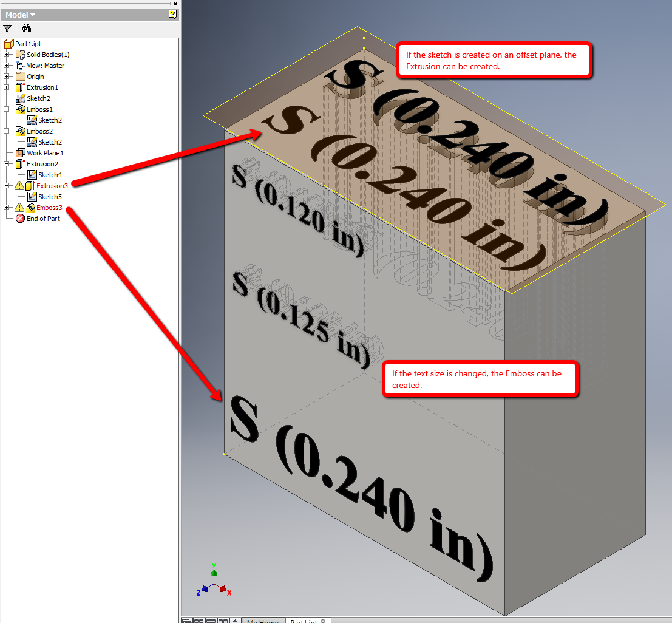The height and width of the screenshot is (623, 672).
Task: Click the binoculars Find icon
Action: (26, 29)
